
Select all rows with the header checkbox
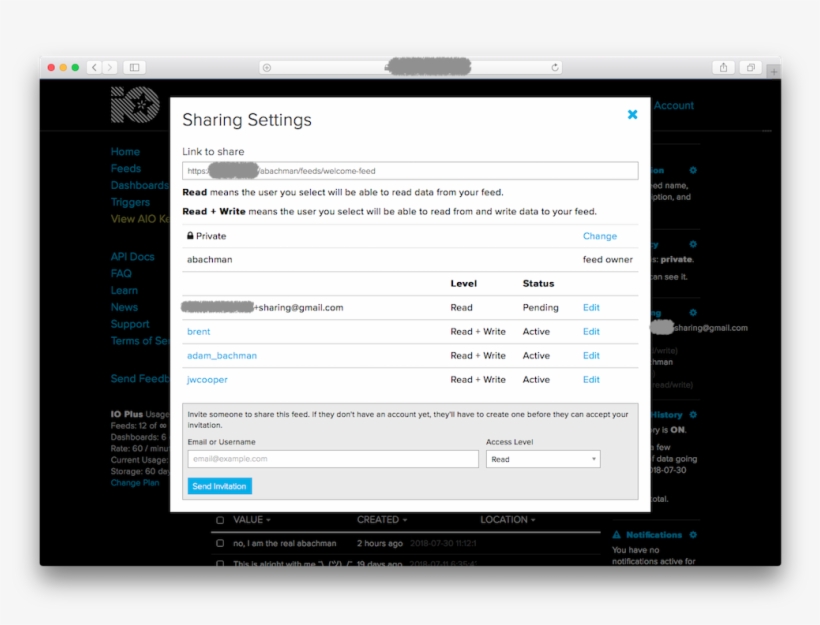pyautogui.click(x=222, y=520)
